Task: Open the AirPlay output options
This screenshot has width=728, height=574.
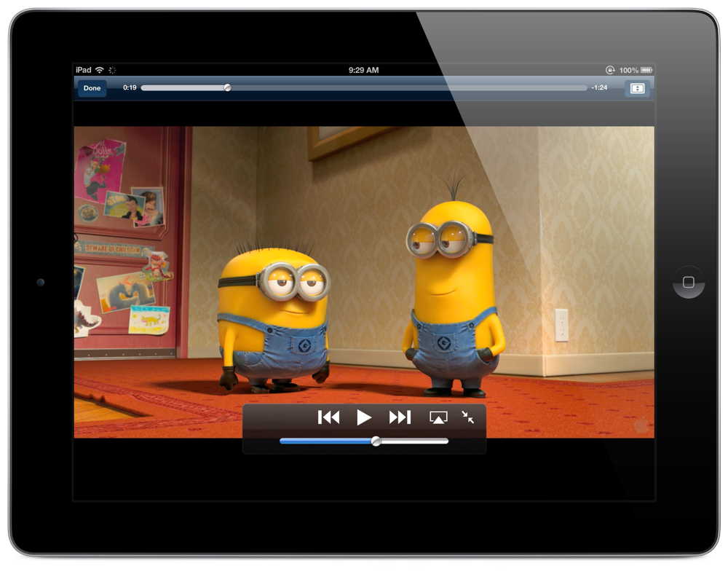Action: click(x=438, y=417)
